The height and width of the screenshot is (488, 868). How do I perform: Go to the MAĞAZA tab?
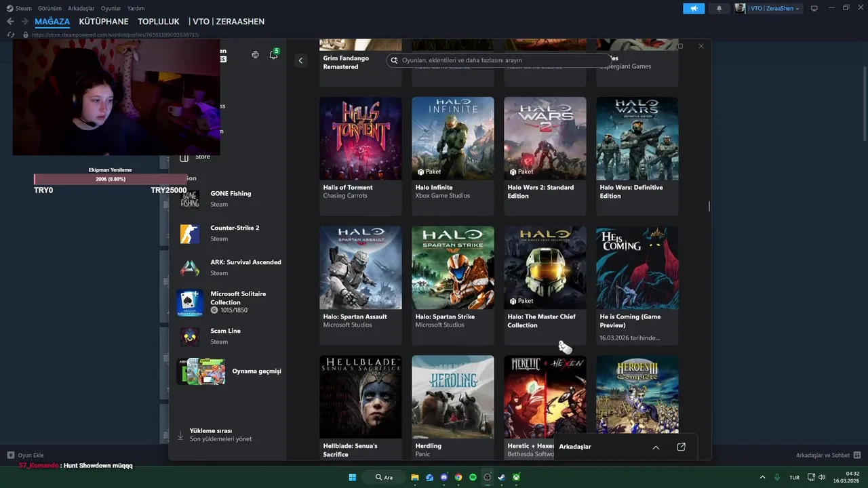tap(52, 22)
